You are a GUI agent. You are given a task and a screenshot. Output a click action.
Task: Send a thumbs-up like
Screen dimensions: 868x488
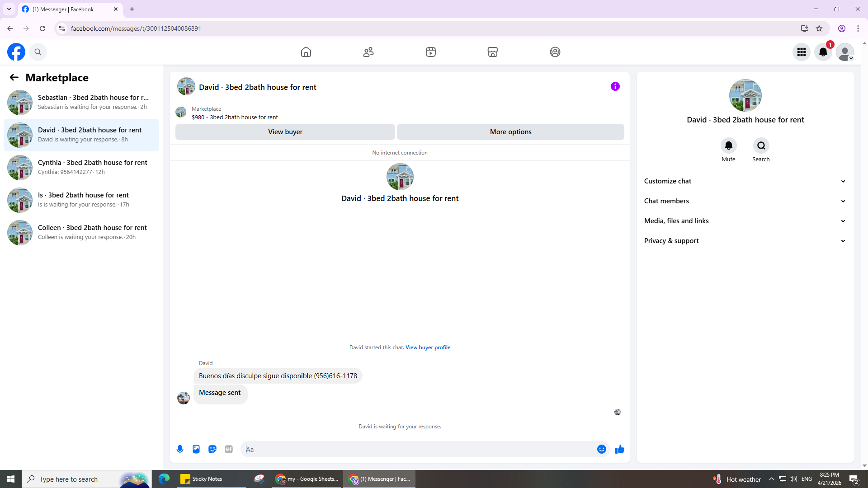point(620,449)
